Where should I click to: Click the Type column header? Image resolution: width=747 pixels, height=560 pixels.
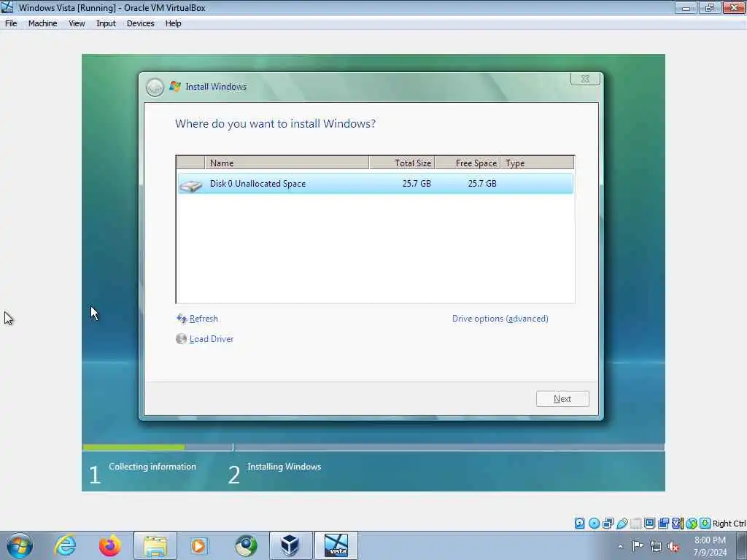pyautogui.click(x=538, y=163)
